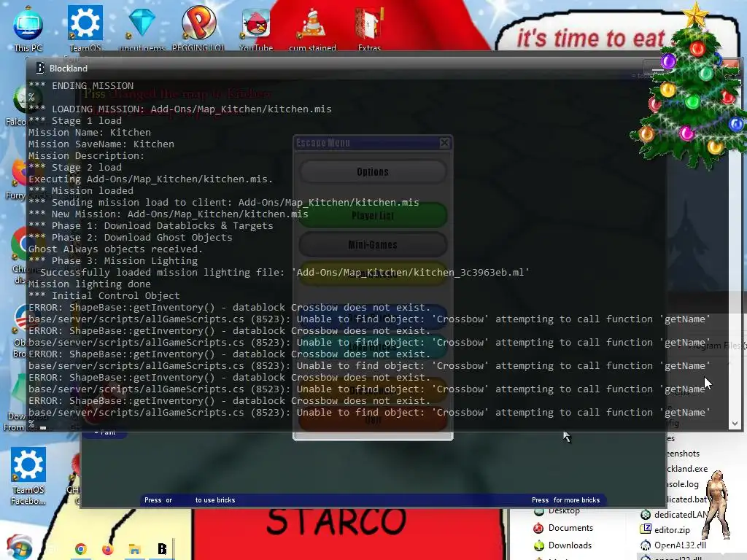This screenshot has height=560, width=747.
Task: Click the Downloads folder icon in Explorer
Action: [x=539, y=545]
